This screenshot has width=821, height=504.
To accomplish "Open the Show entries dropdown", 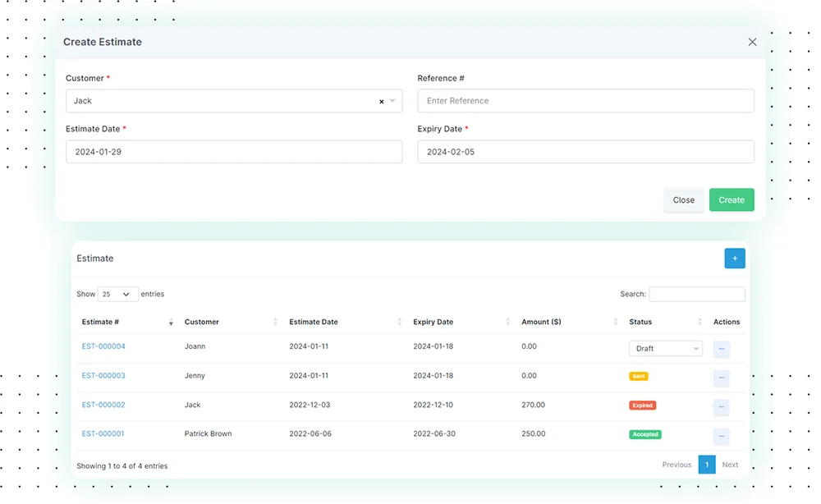I will coord(116,294).
